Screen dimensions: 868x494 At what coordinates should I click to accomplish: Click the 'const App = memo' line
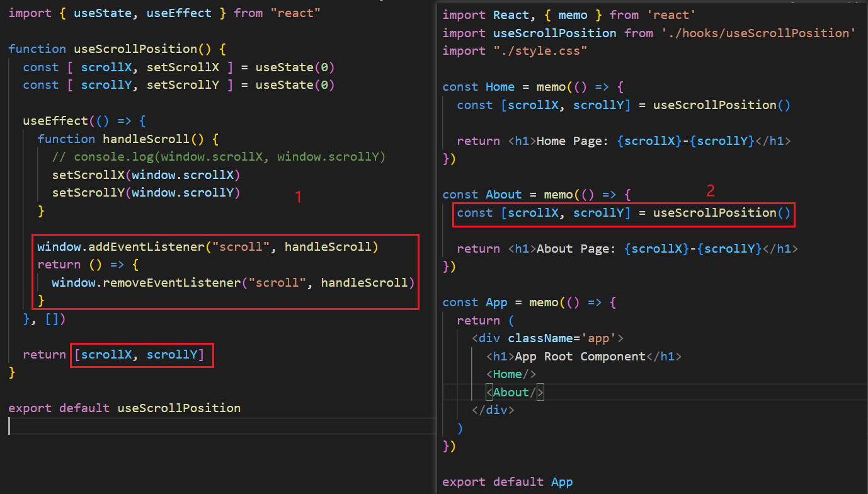pyautogui.click(x=529, y=302)
